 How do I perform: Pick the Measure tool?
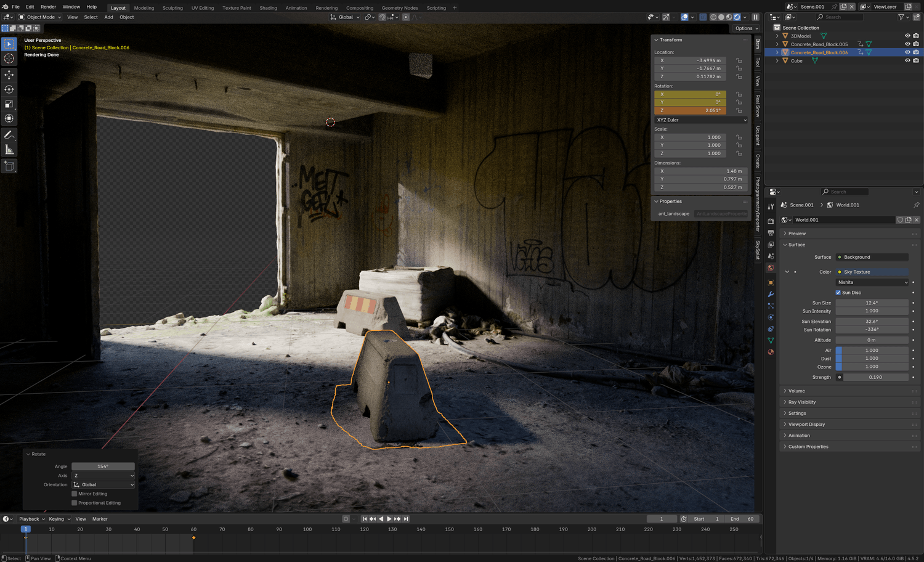[9, 150]
